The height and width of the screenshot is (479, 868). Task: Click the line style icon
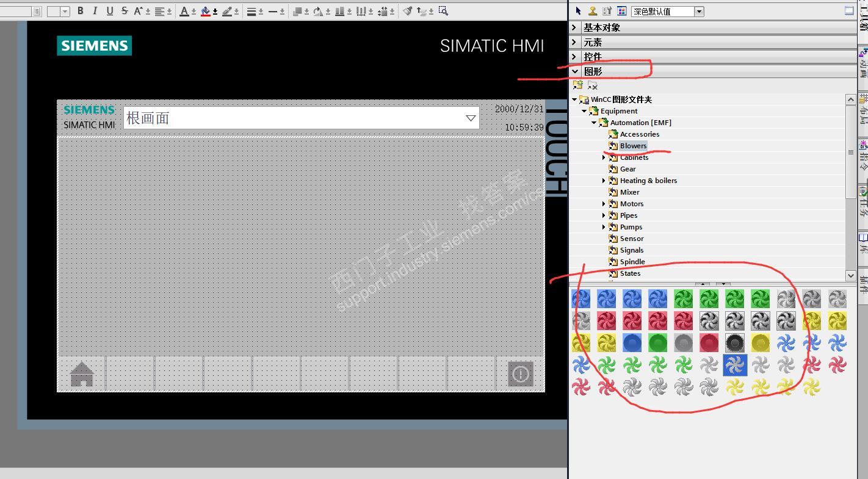251,11
